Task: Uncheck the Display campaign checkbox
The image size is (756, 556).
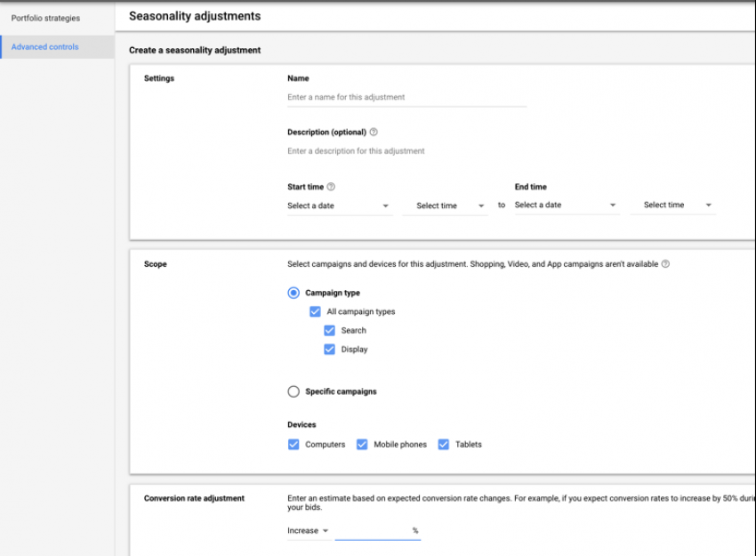Action: (329, 349)
